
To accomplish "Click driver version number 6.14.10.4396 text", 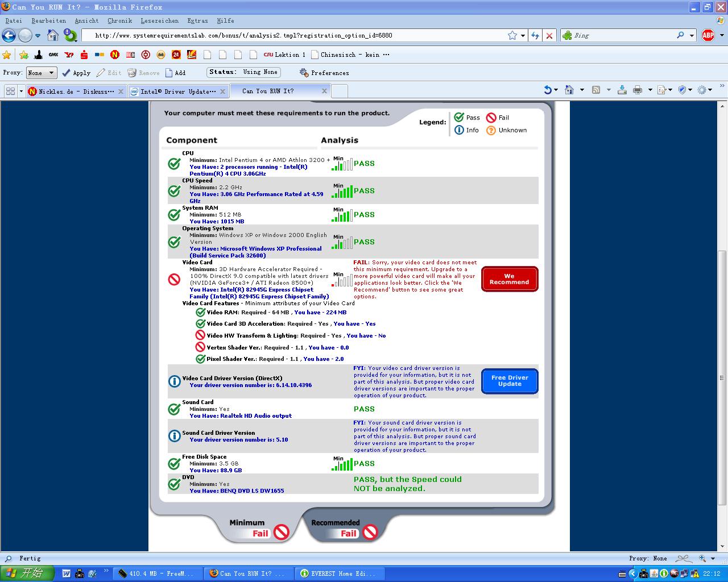I will 250,385.
